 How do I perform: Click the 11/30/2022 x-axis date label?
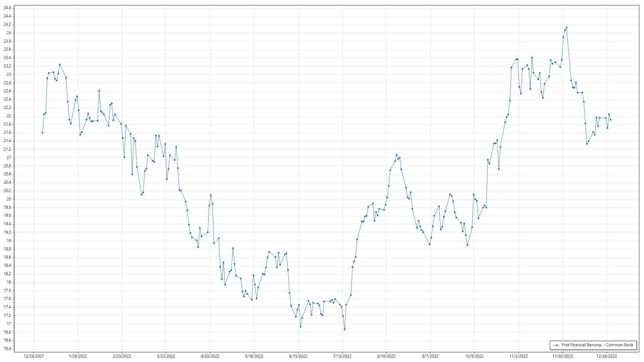562,356
